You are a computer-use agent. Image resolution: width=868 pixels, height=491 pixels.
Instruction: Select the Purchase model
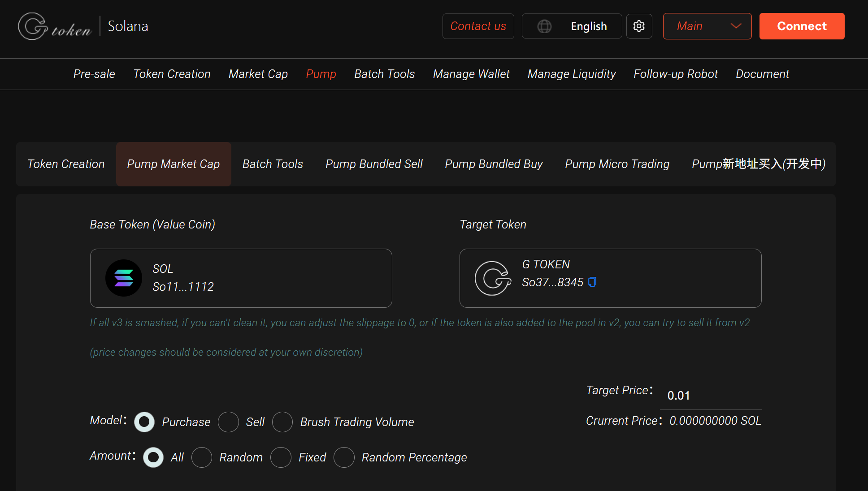click(x=144, y=422)
